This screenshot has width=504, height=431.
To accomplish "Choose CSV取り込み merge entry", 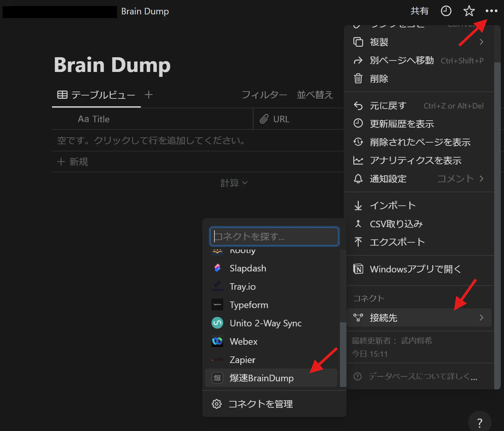I will point(419,224).
